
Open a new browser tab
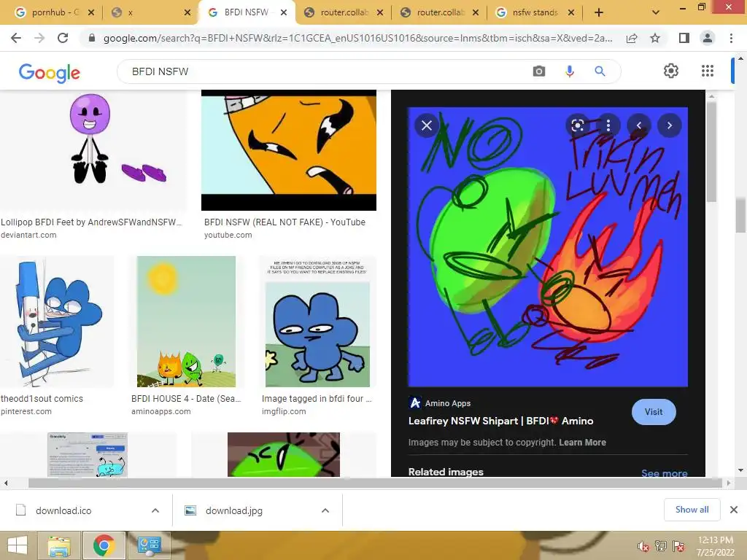(599, 13)
